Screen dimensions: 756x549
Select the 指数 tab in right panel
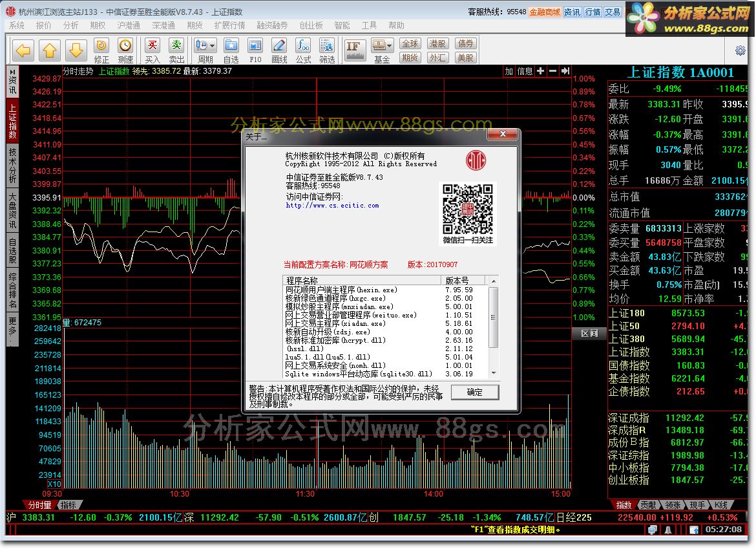[x=624, y=505]
